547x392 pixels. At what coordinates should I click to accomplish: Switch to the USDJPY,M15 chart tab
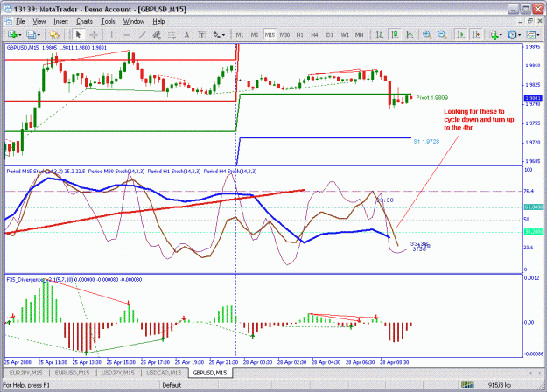pos(117,373)
